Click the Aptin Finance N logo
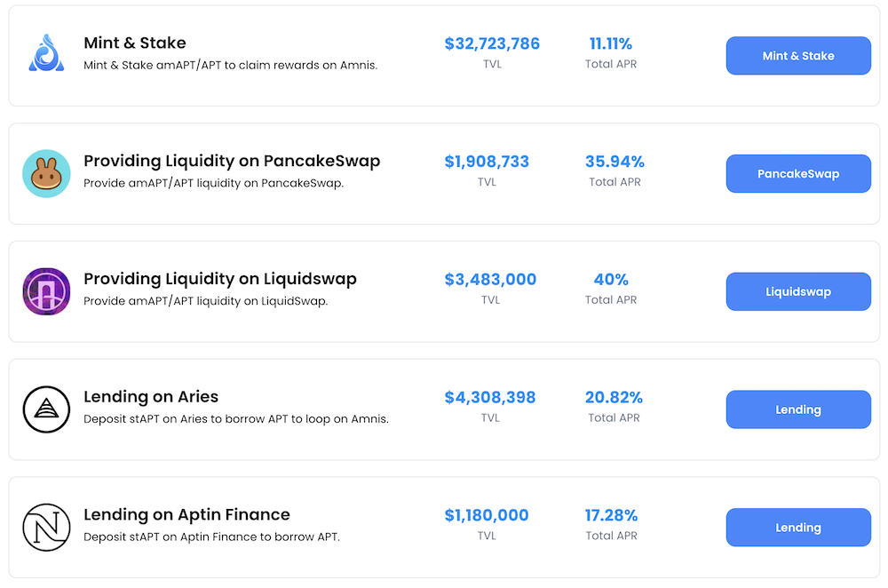Viewport: 888px width, 588px height. pyautogui.click(x=46, y=525)
